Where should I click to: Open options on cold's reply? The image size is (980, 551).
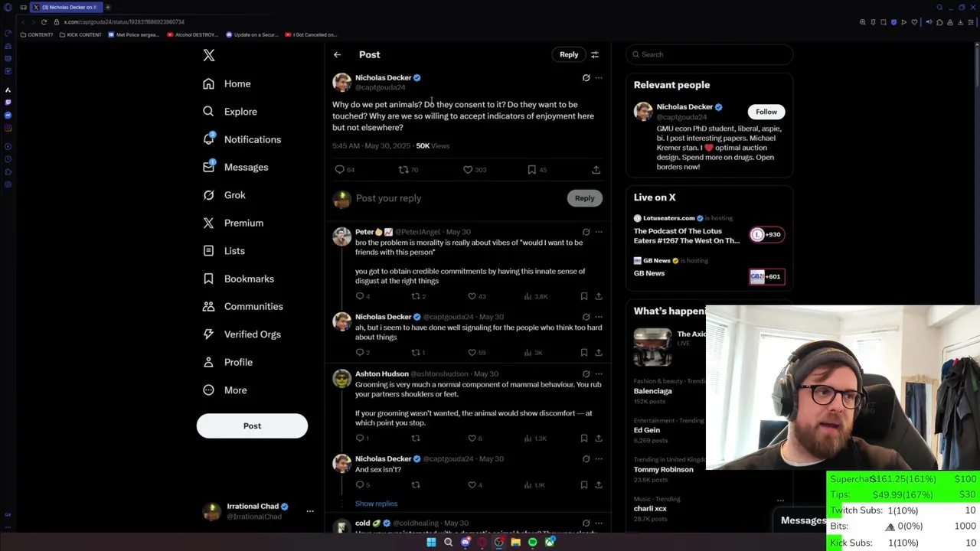599,523
